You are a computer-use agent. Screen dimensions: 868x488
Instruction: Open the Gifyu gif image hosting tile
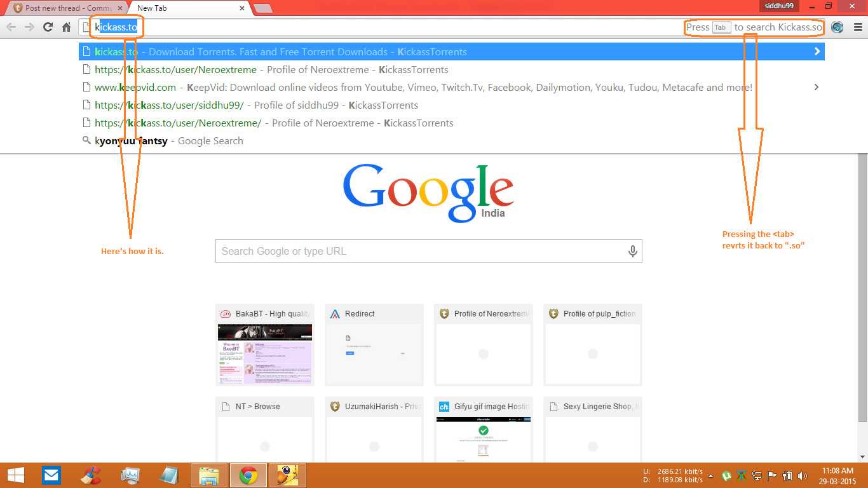pos(484,429)
